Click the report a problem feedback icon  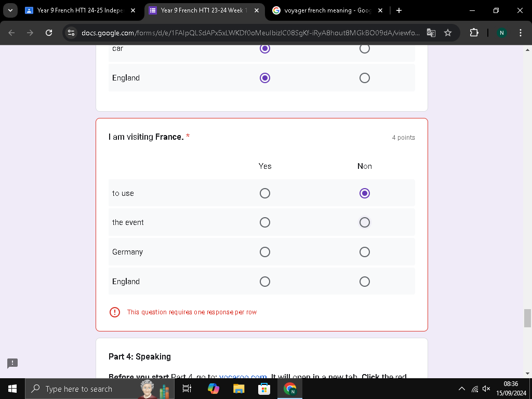click(12, 363)
